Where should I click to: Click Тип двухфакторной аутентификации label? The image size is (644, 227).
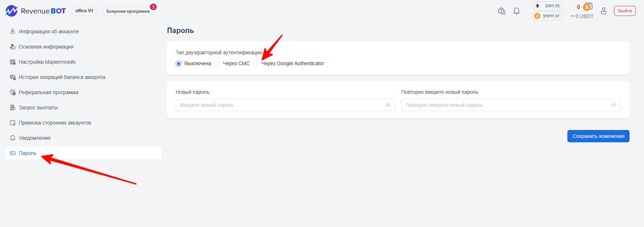click(219, 52)
